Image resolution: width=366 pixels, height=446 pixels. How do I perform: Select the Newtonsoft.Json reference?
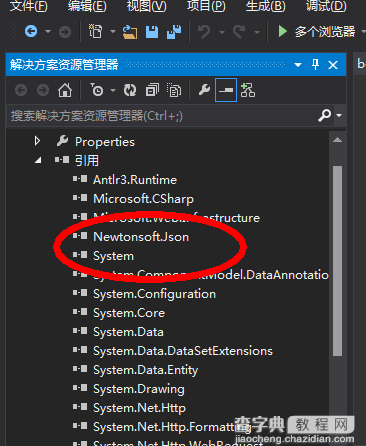pyautogui.click(x=141, y=237)
